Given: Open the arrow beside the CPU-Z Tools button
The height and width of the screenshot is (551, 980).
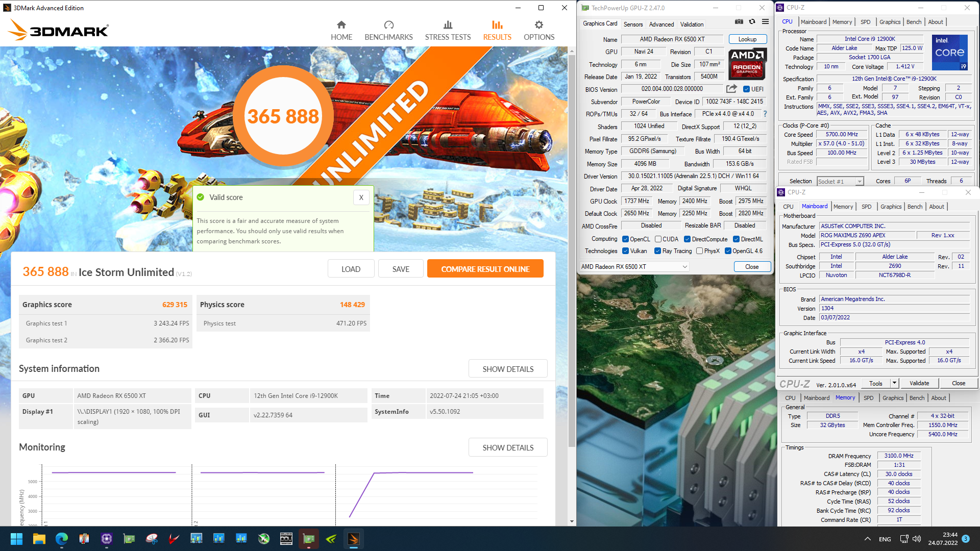Looking at the screenshot, I should [x=894, y=383].
